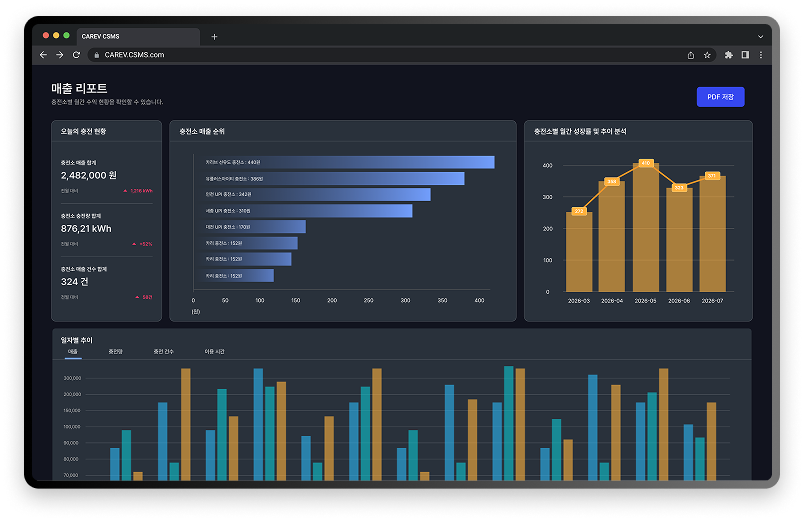Click the browser forward arrow
804x521 pixels.
point(59,55)
